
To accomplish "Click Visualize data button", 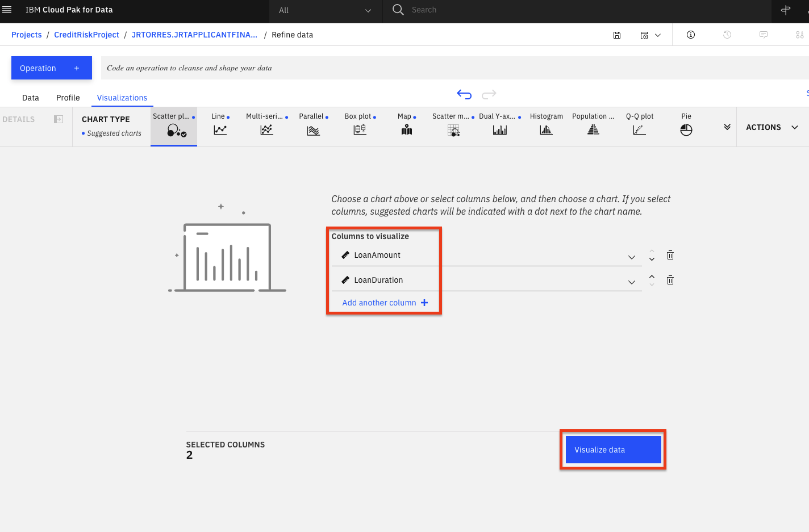I will [x=614, y=450].
